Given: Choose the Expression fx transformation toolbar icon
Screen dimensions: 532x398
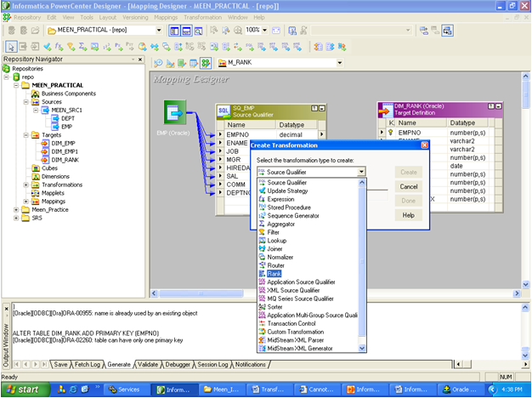Looking at the screenshot, I should [x=59, y=47].
